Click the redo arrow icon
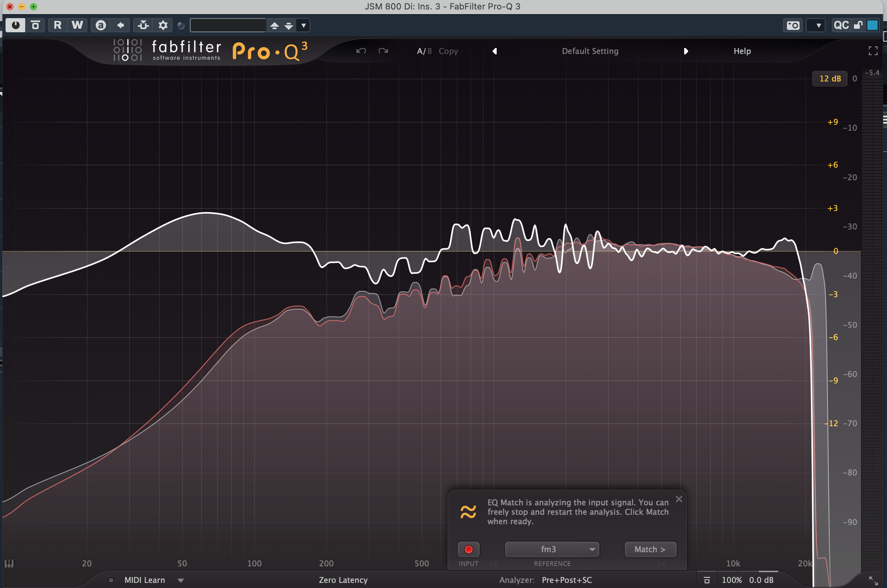 pos(383,51)
